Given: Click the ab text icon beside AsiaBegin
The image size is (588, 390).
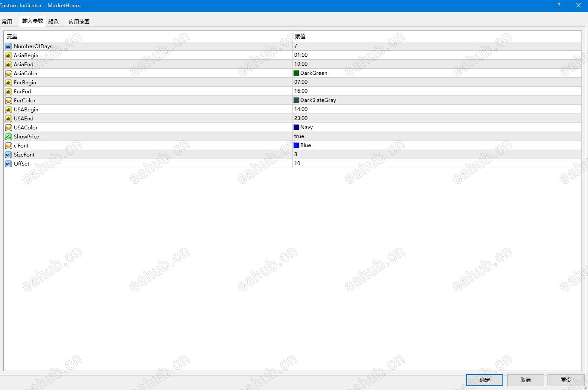Looking at the screenshot, I should pyautogui.click(x=8, y=55).
